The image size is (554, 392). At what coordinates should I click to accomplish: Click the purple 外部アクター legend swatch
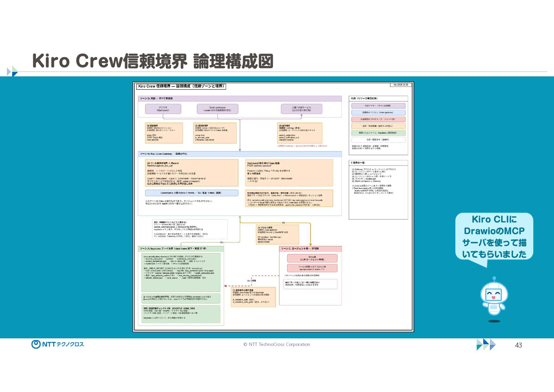pyautogui.click(x=378, y=106)
